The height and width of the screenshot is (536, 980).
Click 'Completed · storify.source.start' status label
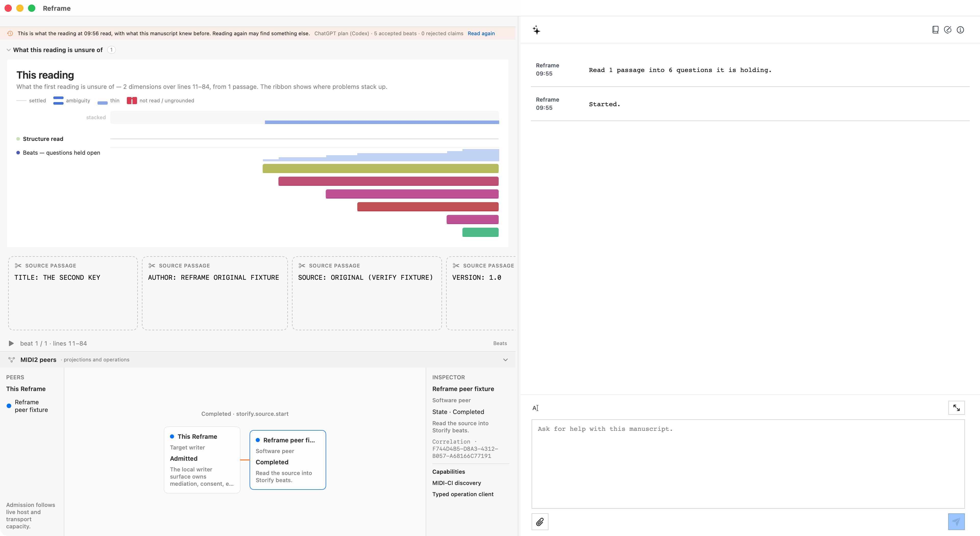tap(245, 414)
